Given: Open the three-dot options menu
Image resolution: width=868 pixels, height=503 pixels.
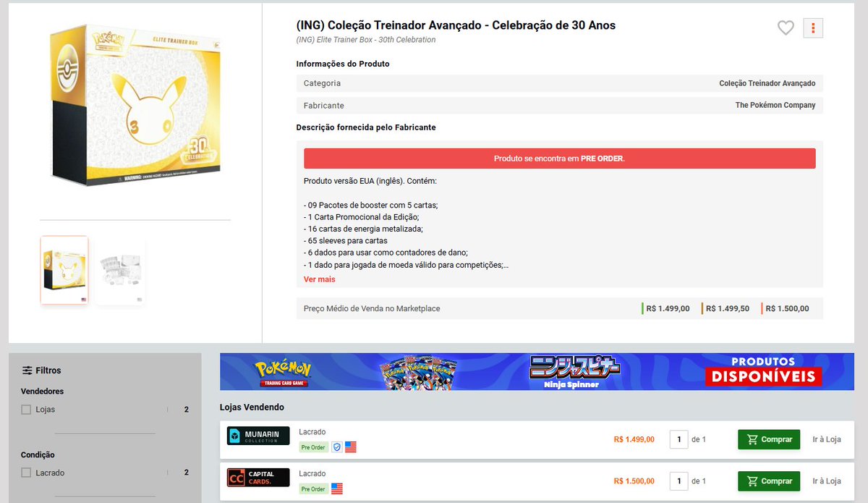Looking at the screenshot, I should (813, 28).
